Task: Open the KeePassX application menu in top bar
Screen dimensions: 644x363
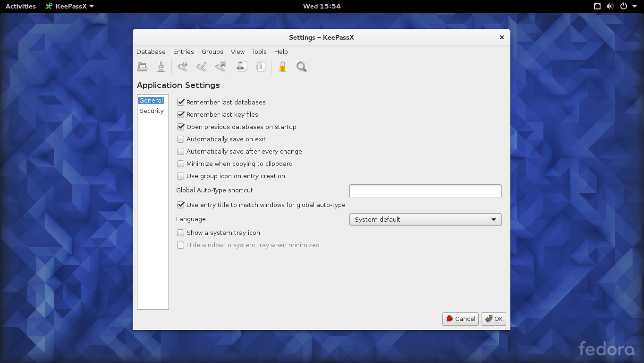Action: click(x=69, y=6)
